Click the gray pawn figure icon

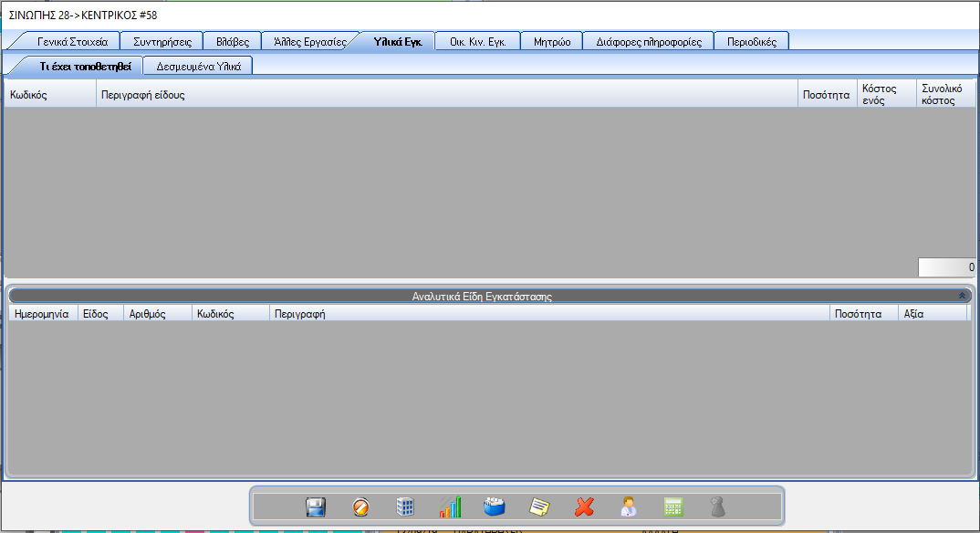tap(718, 507)
